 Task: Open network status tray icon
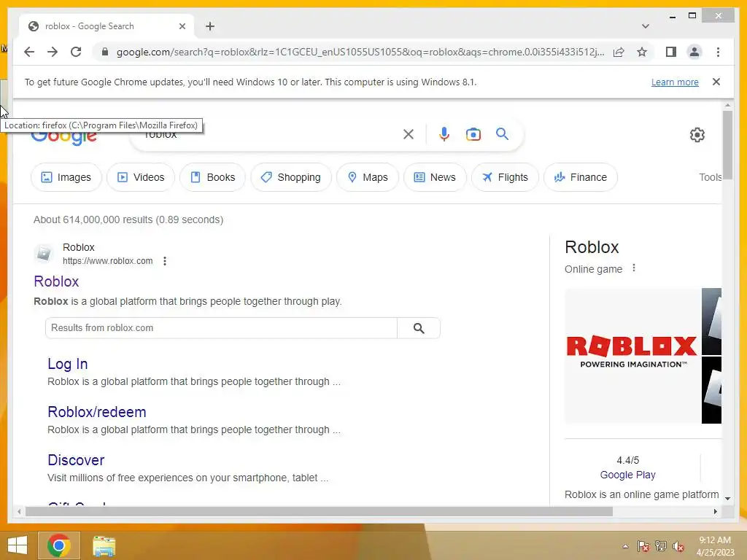(661, 546)
